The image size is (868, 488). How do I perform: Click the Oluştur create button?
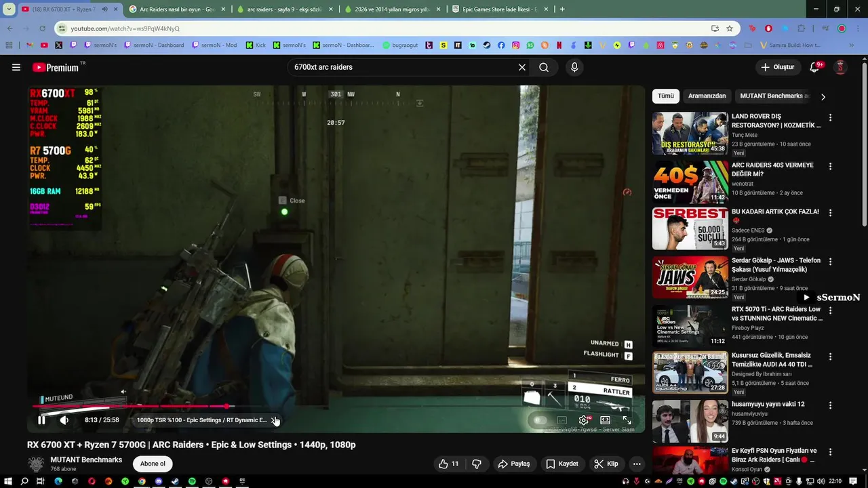pos(777,67)
